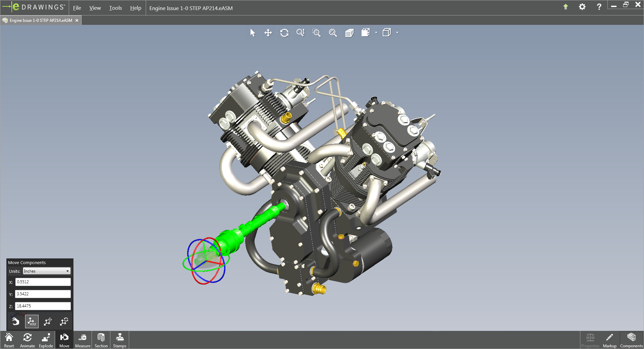Expand the display style dropdown arrow
The height and width of the screenshot is (349, 644).
tap(397, 33)
